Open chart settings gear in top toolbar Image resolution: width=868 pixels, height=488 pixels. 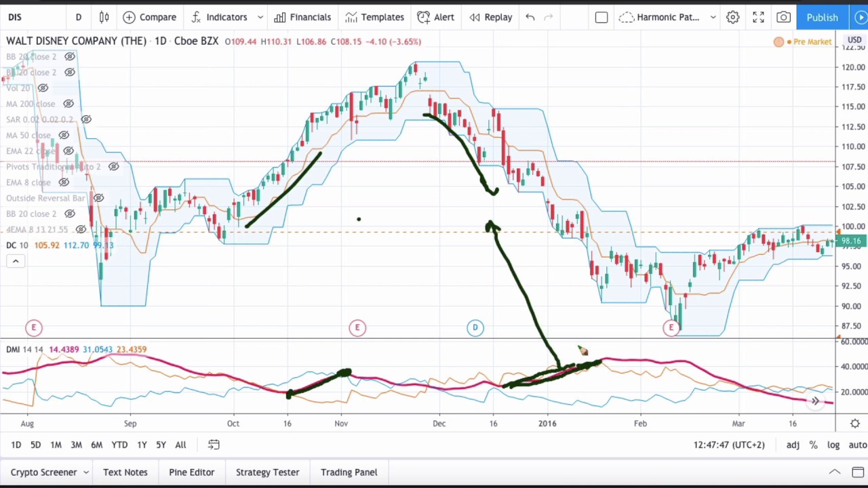click(732, 17)
